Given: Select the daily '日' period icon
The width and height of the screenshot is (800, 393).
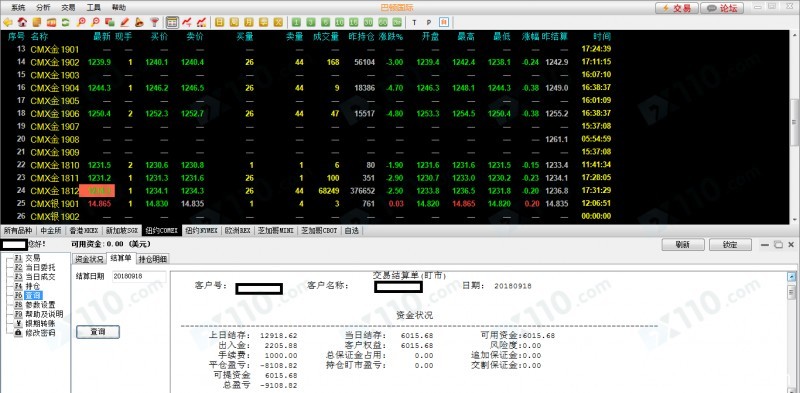Looking at the screenshot, I should (x=219, y=22).
